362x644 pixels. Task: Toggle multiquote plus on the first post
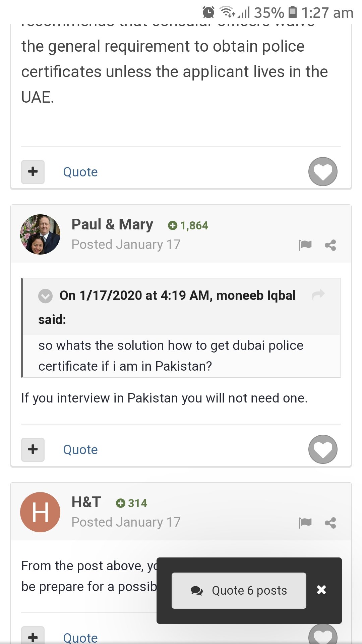point(33,172)
